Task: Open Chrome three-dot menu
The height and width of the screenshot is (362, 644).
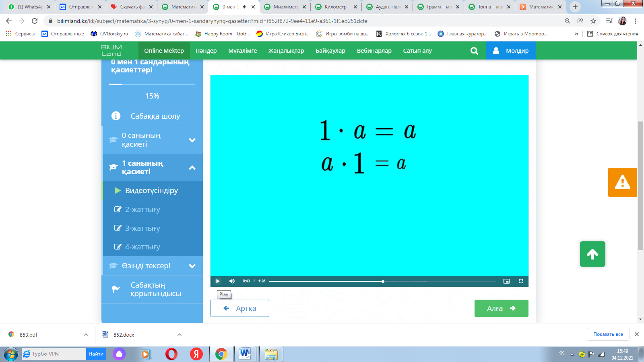Action: click(x=636, y=21)
